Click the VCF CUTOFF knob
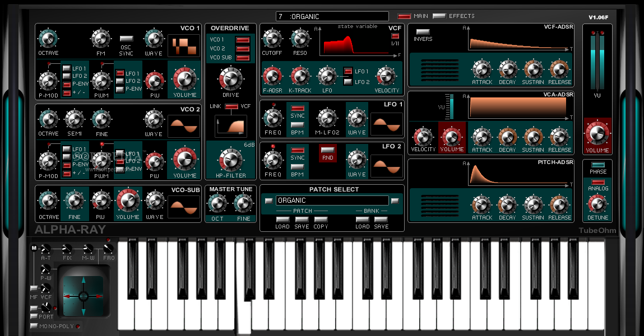The image size is (644, 336). (272, 39)
